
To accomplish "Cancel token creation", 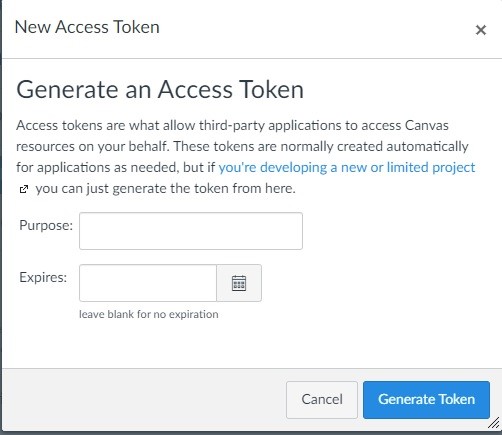I will pos(322,400).
